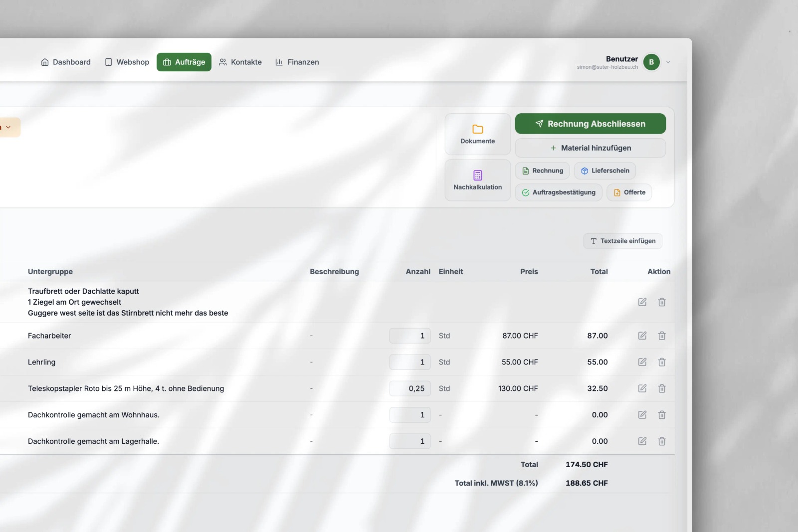Viewport: 798px width, 532px height.
Task: Go to the Webshop tab
Action: (x=127, y=62)
